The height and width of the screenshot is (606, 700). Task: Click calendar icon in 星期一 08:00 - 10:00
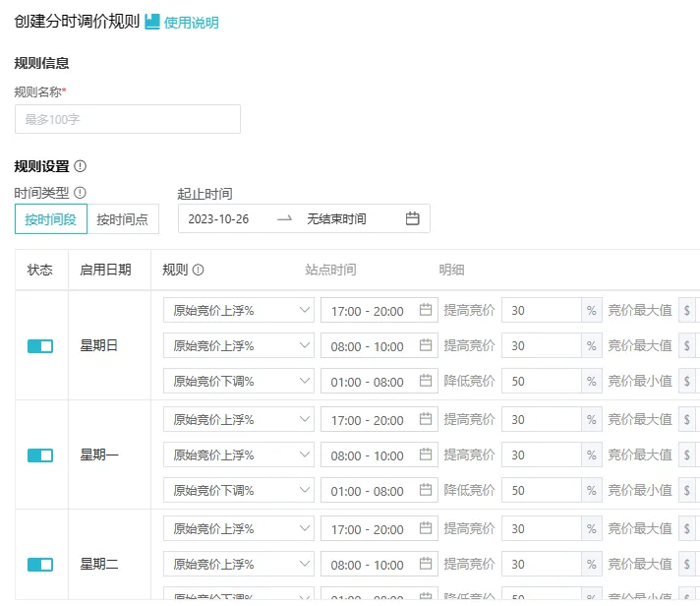pos(426,454)
